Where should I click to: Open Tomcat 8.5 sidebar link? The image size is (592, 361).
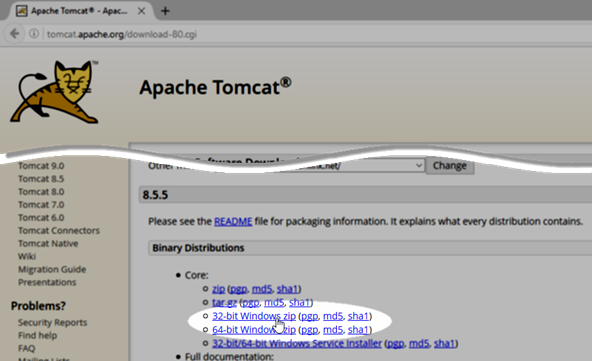[41, 179]
